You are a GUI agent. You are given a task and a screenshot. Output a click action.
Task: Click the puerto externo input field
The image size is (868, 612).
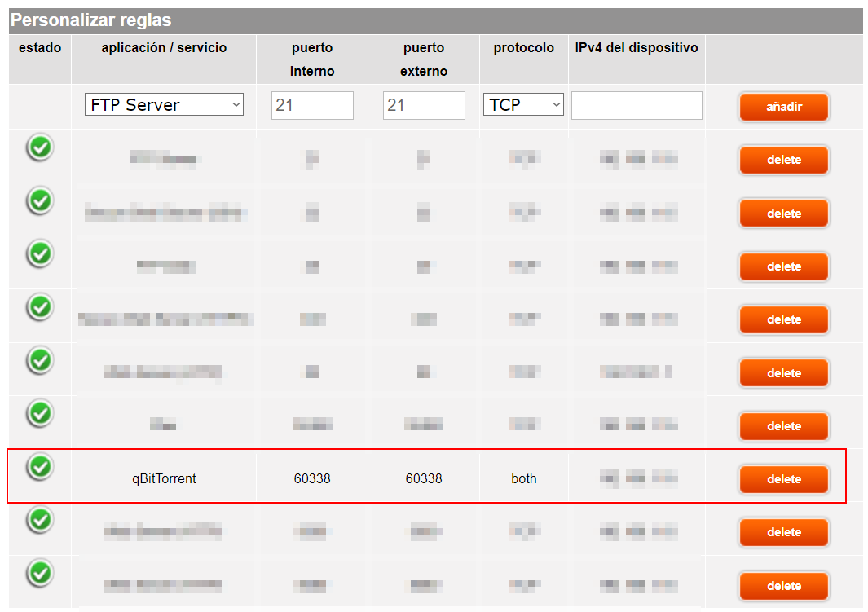424,105
